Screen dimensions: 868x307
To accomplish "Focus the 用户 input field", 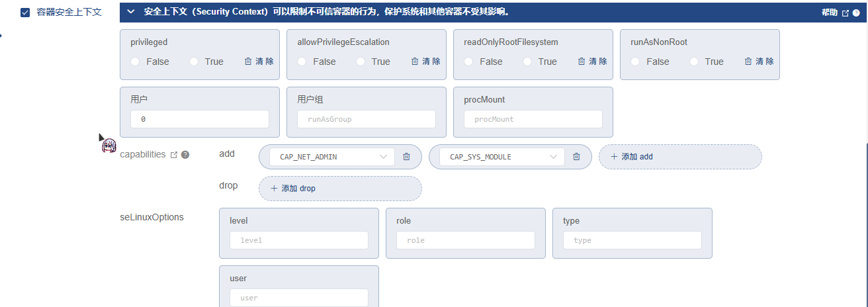I will click(x=200, y=119).
